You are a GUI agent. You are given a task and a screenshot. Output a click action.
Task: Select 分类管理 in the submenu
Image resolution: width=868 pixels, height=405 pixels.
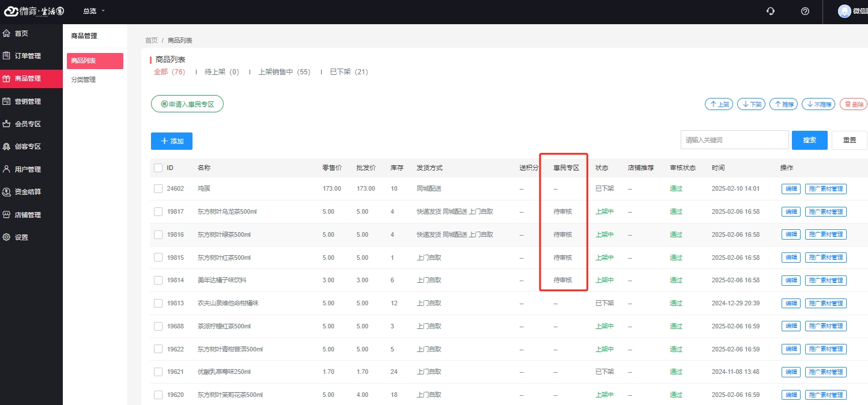pos(84,80)
